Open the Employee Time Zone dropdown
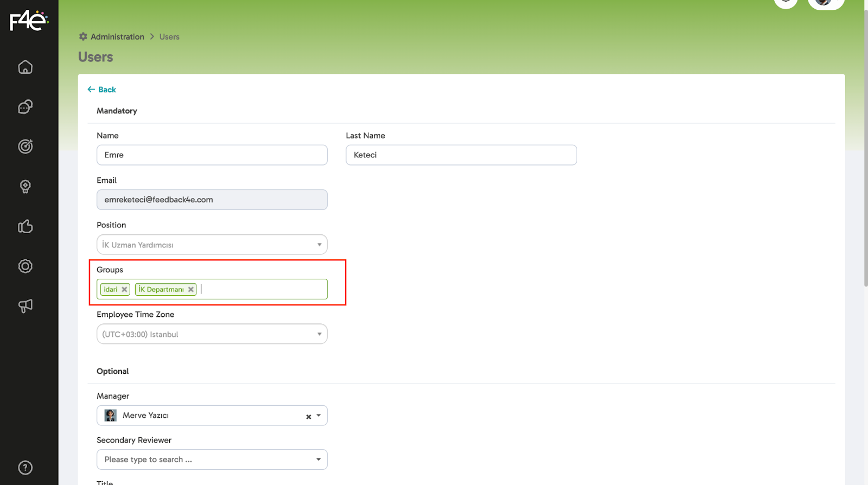Screen dimensions: 868x485 click(x=319, y=334)
